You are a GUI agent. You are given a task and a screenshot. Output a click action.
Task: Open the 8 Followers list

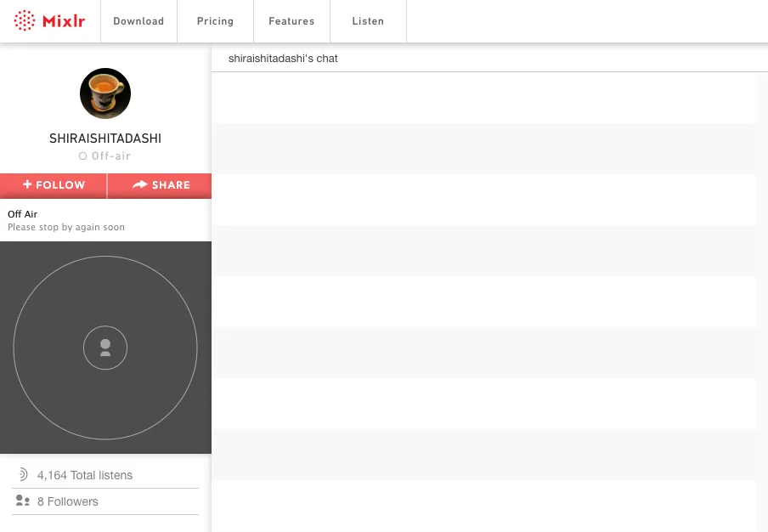(x=68, y=501)
